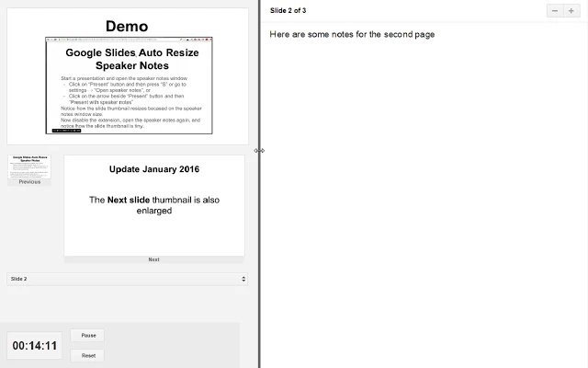Pause the presentation timer
The image size is (588, 368).
point(88,335)
